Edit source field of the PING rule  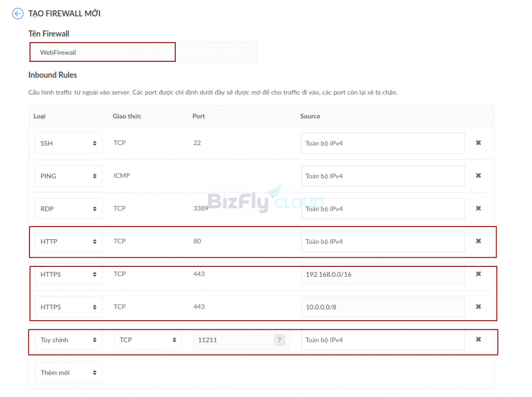click(x=383, y=176)
